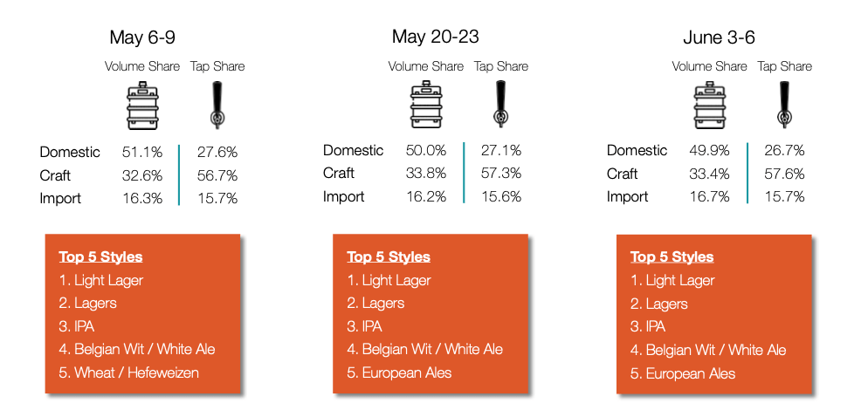Click Wheat / Hefeweizen in the first orange box

(x=136, y=373)
